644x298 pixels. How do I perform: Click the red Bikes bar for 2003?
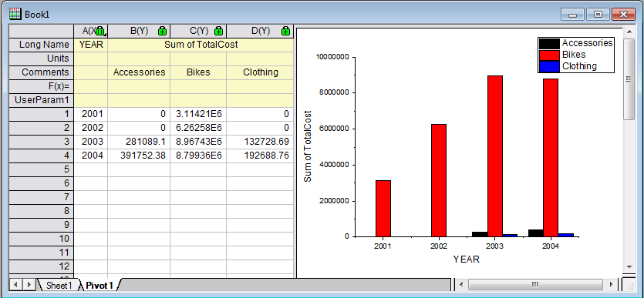point(495,156)
